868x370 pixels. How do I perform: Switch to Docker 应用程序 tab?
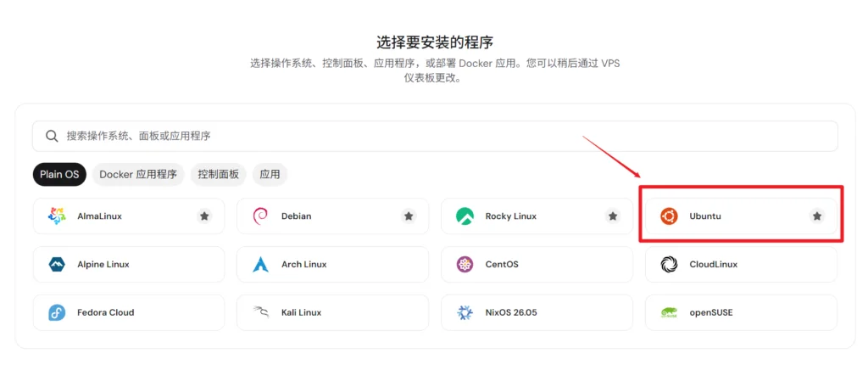(138, 175)
